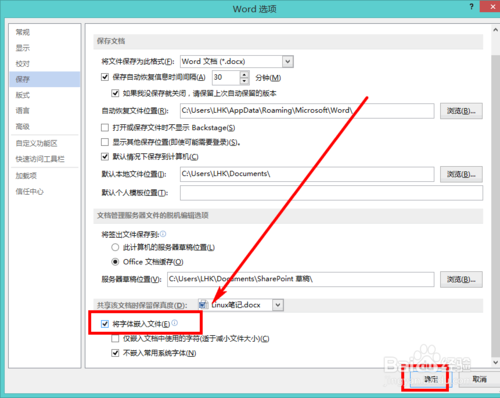Click the help question mark icon
The image size is (500, 398).
[x=471, y=7]
